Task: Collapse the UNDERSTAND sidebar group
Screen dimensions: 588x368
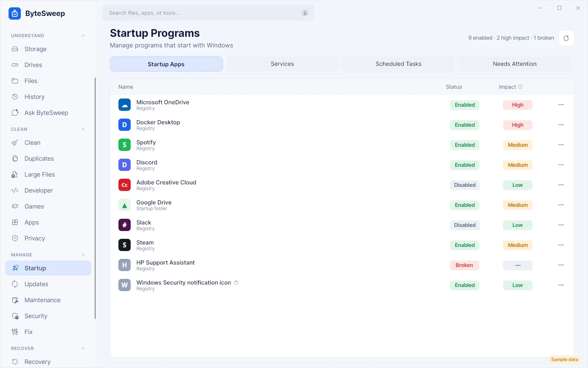Action: click(x=83, y=36)
